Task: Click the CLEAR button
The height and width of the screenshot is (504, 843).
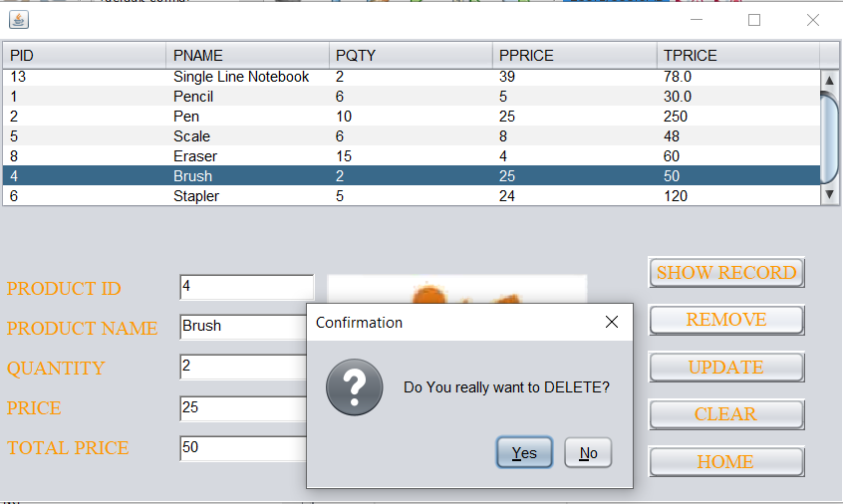Action: 726,414
